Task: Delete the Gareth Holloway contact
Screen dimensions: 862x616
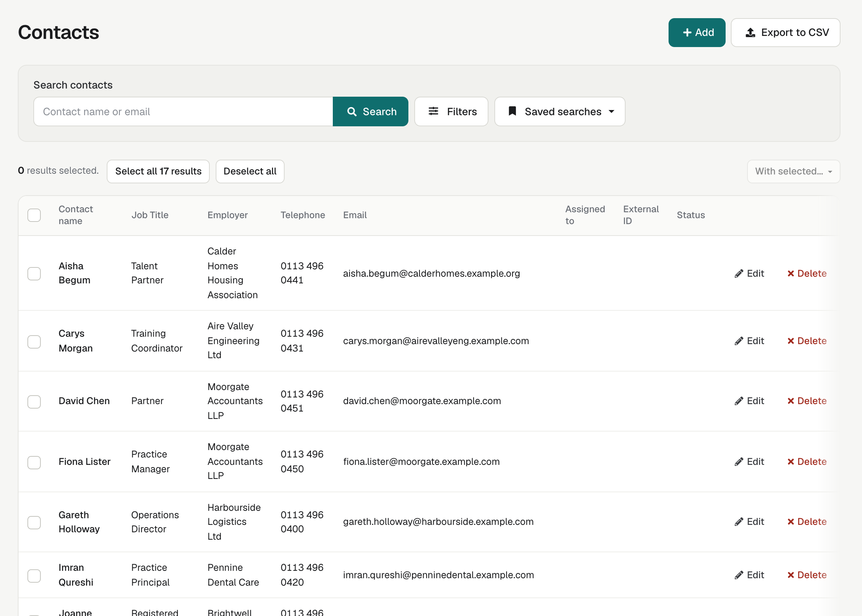Action: coord(807,522)
